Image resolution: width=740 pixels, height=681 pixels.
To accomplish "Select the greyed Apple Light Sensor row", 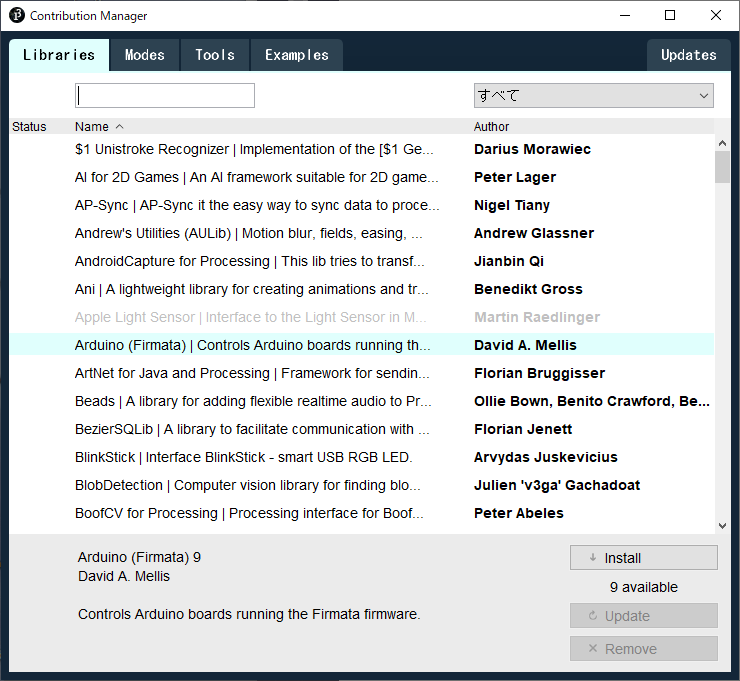I will [x=362, y=317].
